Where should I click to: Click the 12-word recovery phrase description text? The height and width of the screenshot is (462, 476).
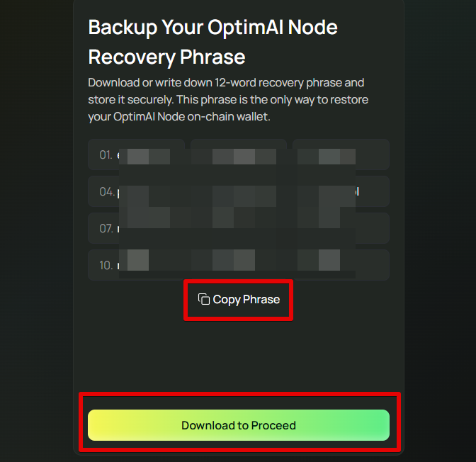(x=228, y=100)
